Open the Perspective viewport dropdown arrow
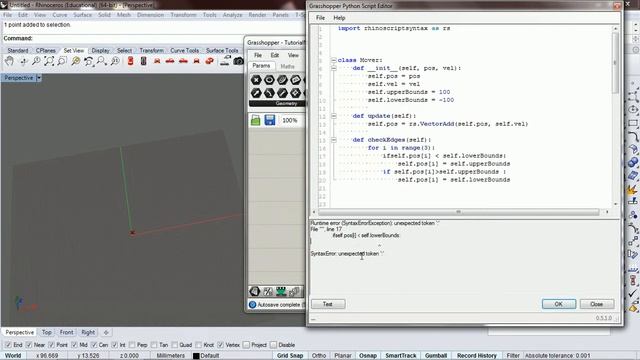Viewport: 640px width, 360px height. pyautogui.click(x=39, y=78)
